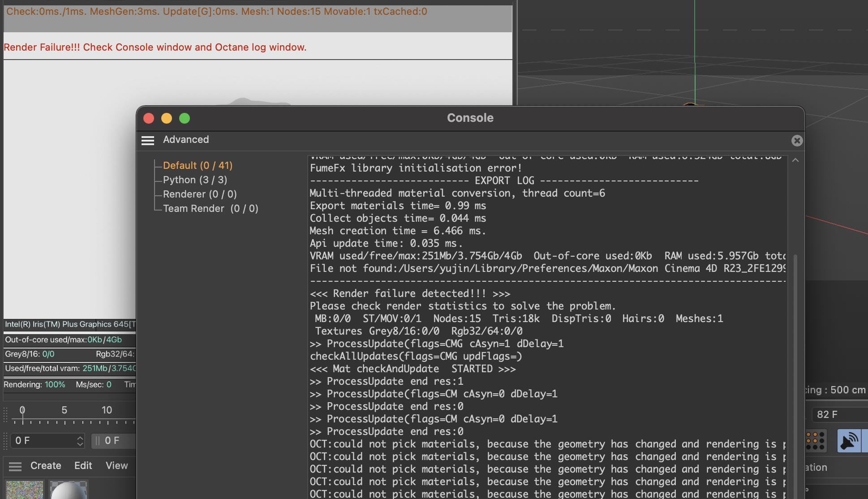
Task: Open the View menu in material manager
Action: pyautogui.click(x=117, y=465)
